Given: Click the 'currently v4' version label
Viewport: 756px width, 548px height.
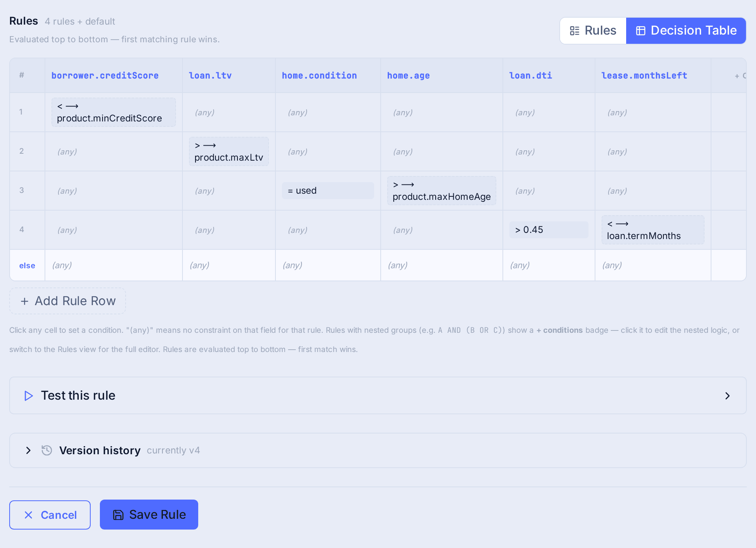Looking at the screenshot, I should click(x=173, y=450).
